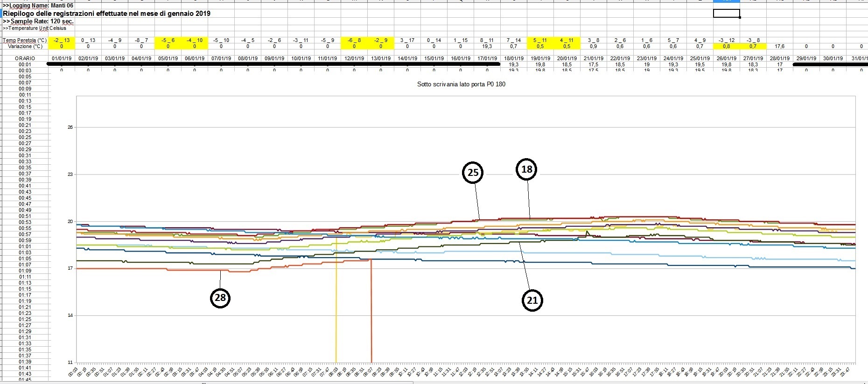This screenshot has height=384, width=868.
Task: Select the 'Logging Name: Manti 06' cell
Action: pos(38,6)
